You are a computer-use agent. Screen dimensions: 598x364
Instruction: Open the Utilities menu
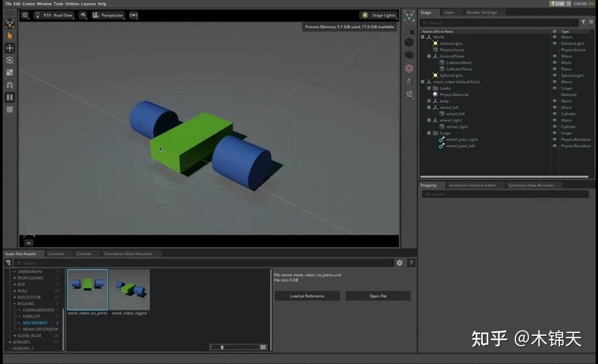71,3
